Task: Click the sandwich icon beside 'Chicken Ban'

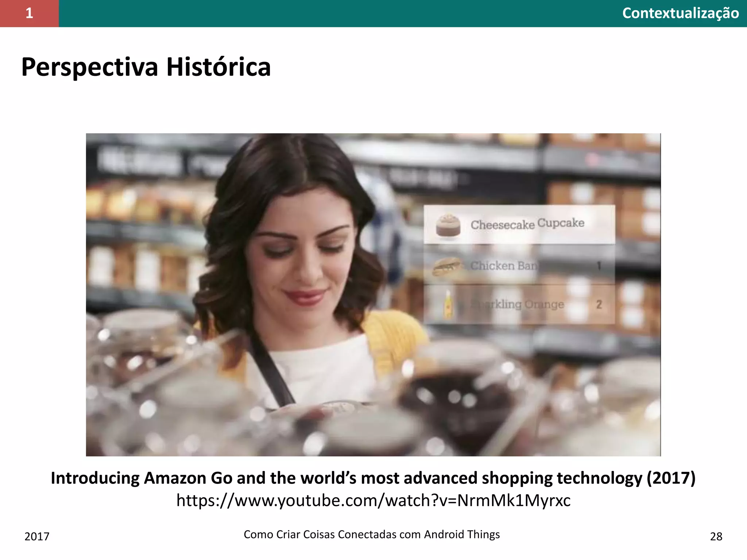Action: pyautogui.click(x=448, y=266)
